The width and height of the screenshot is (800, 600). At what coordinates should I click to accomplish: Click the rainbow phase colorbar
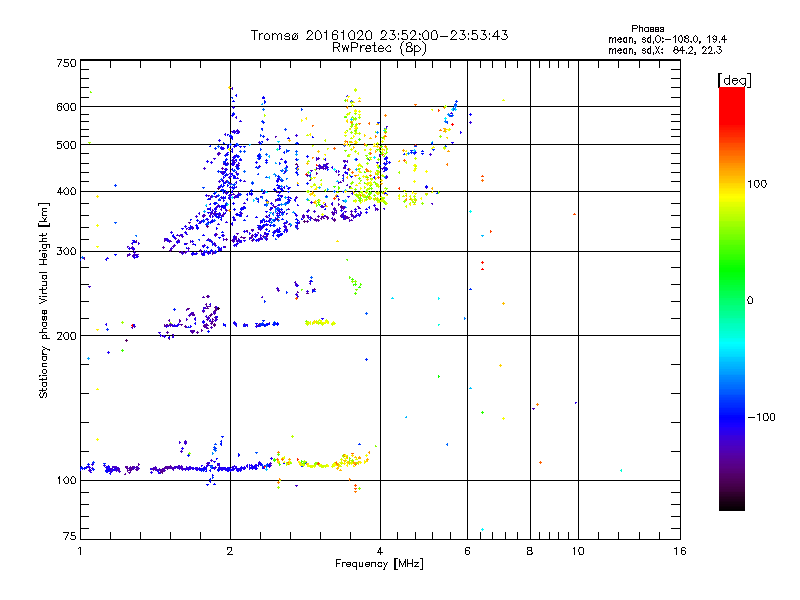[732, 298]
